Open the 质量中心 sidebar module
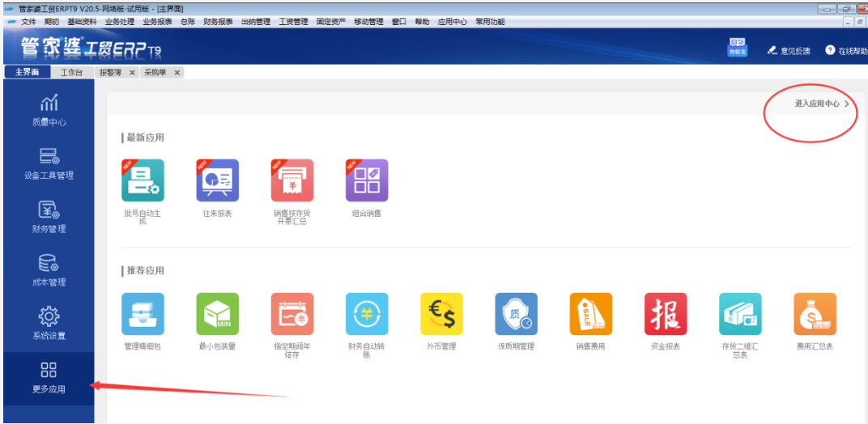 click(x=49, y=109)
